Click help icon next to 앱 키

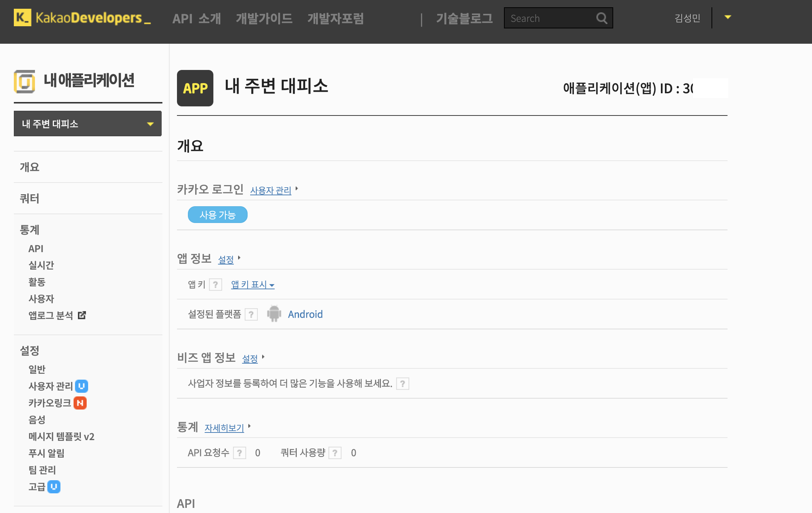[216, 285]
